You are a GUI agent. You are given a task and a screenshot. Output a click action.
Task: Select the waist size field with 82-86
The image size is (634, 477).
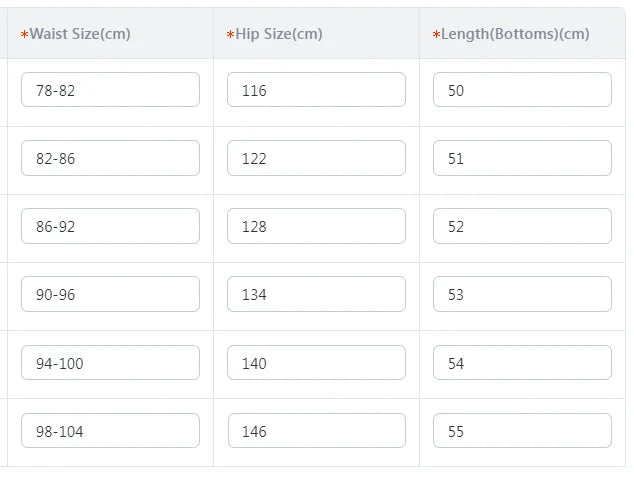(x=110, y=158)
